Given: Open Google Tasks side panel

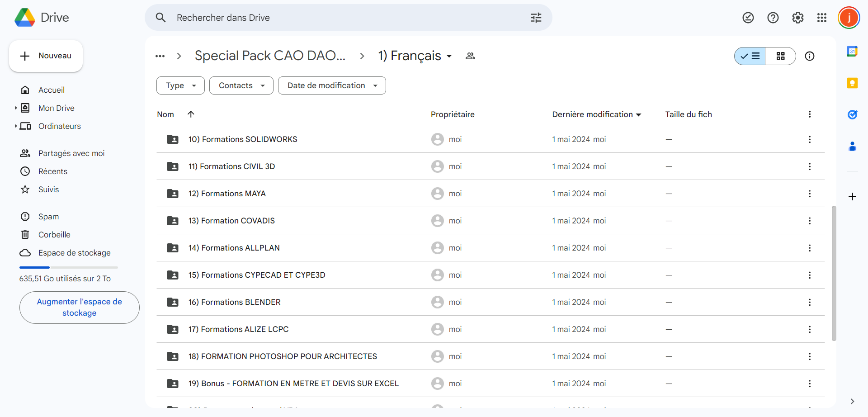Looking at the screenshot, I should click(852, 114).
